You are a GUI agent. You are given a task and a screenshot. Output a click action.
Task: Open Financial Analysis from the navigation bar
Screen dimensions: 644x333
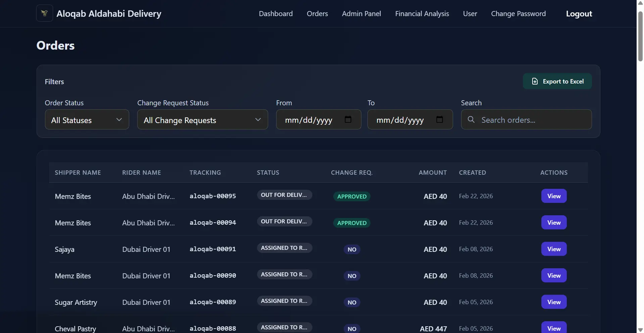[422, 13]
